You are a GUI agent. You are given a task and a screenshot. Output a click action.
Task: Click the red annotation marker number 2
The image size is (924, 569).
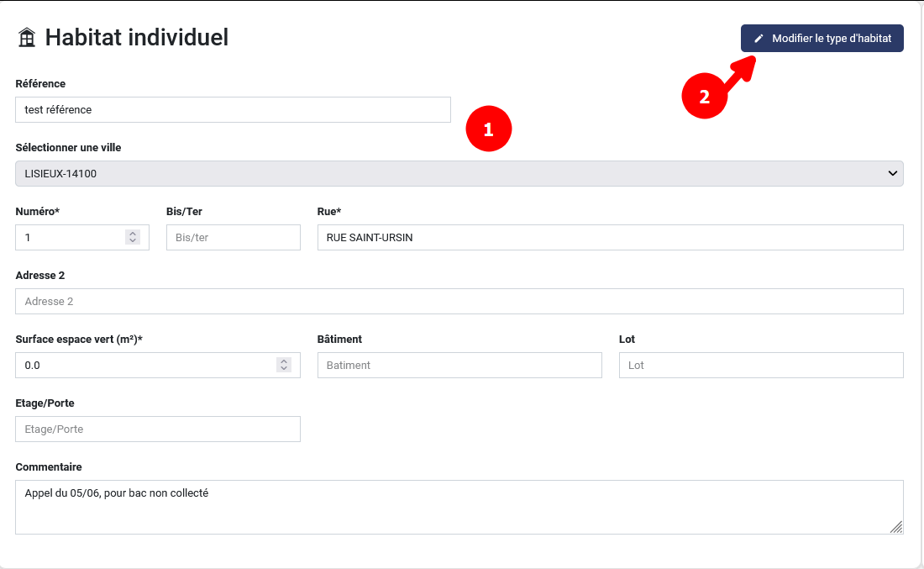(x=704, y=96)
